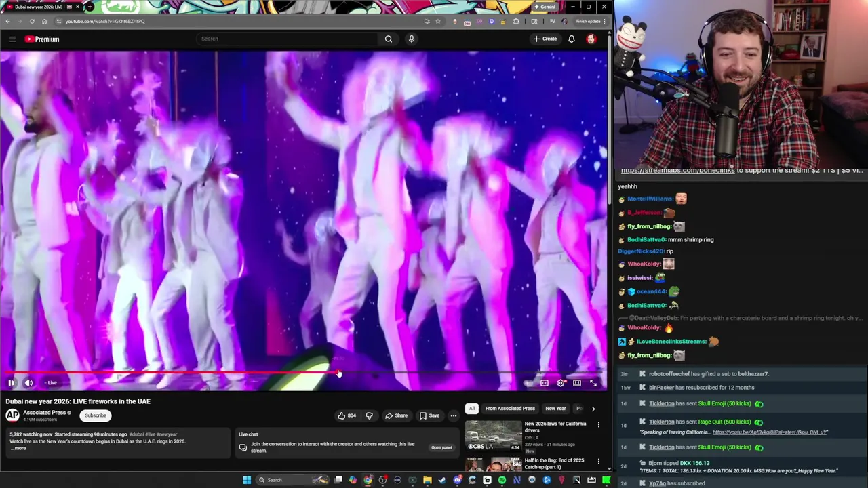Go to YouTube Premium home logo
The image size is (868, 488).
(x=42, y=39)
